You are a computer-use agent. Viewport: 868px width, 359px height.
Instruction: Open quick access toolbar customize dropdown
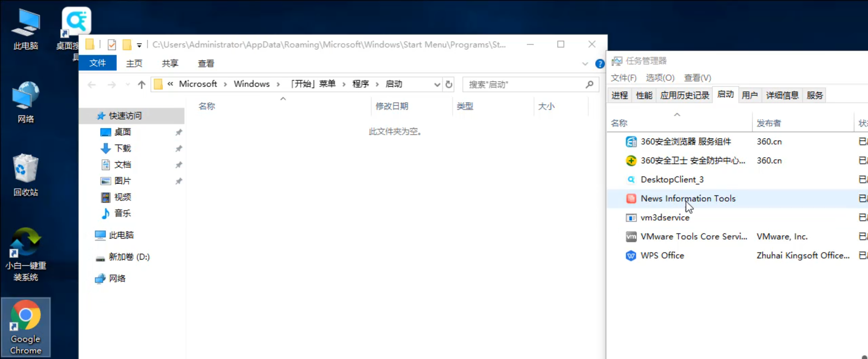pos(139,45)
